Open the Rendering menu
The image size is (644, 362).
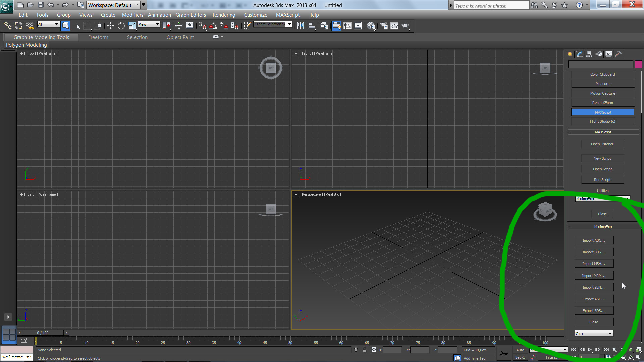224,15
